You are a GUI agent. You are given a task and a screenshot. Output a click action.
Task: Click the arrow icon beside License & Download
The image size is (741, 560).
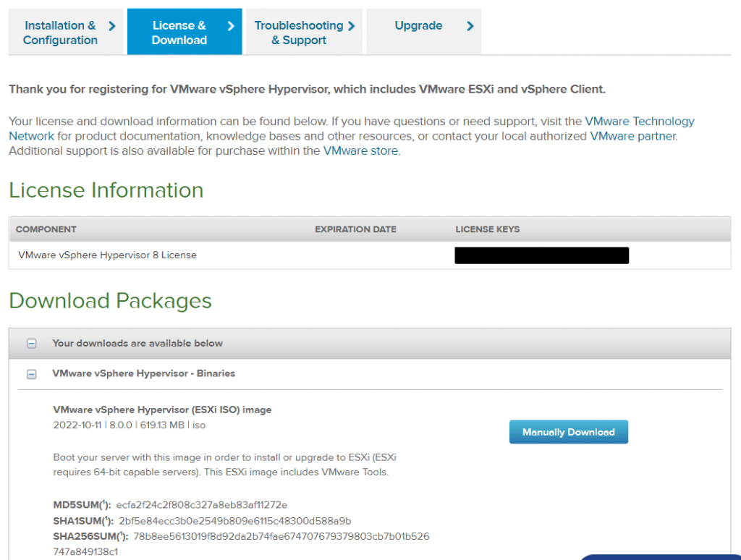click(x=232, y=25)
